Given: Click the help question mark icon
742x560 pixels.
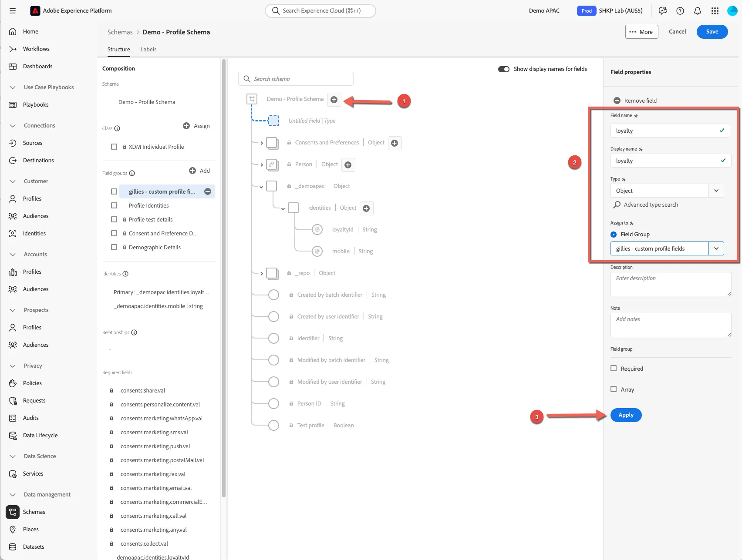Looking at the screenshot, I should (x=680, y=11).
